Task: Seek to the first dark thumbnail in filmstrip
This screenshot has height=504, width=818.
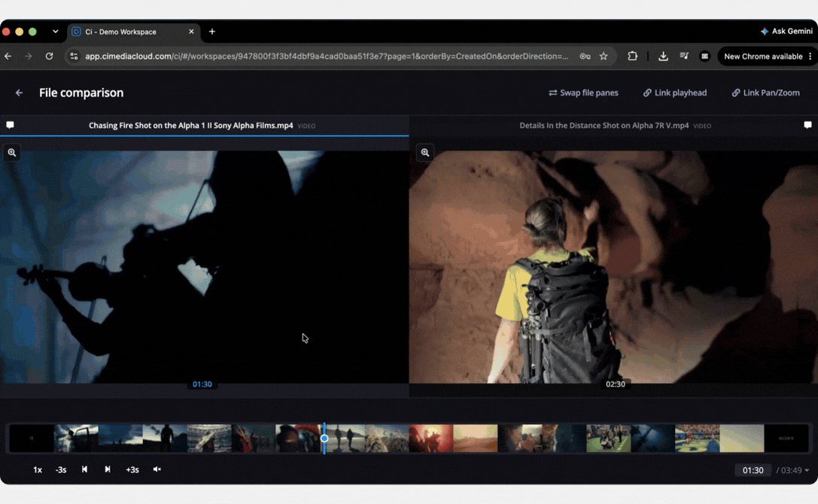Action: pyautogui.click(x=32, y=439)
